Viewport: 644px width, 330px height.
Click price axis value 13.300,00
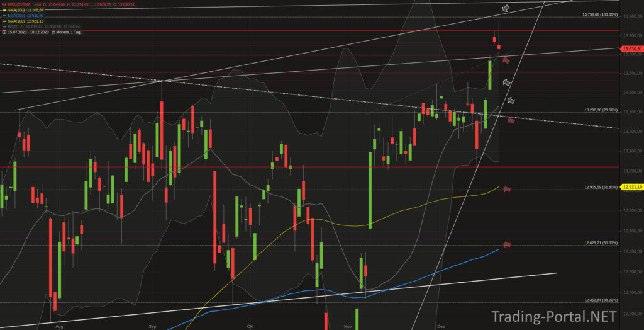[633, 112]
